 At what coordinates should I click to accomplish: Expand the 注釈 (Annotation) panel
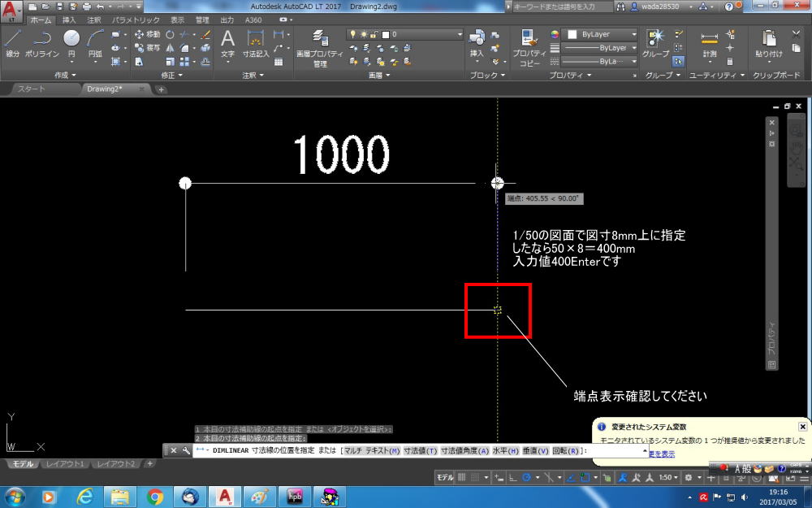[x=253, y=75]
